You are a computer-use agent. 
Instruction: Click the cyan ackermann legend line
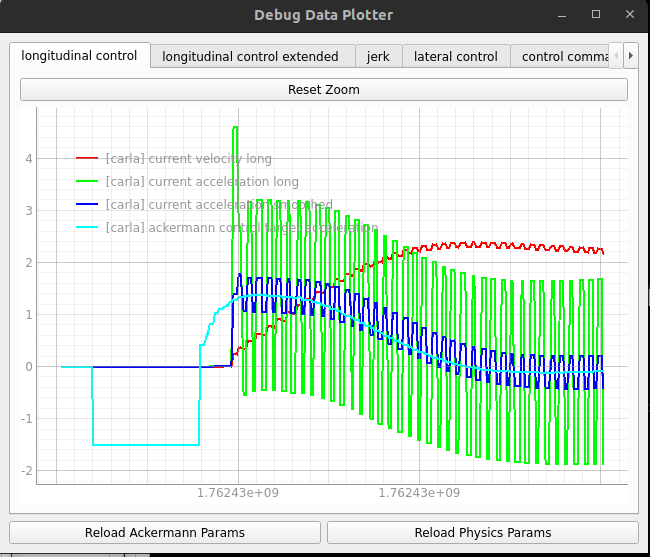click(87, 228)
